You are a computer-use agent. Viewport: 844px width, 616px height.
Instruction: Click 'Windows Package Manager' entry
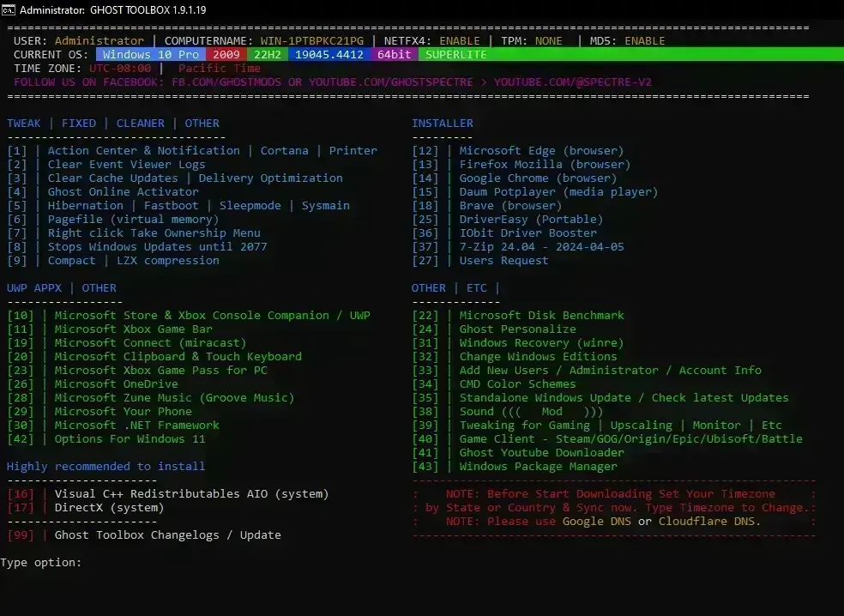515,467
